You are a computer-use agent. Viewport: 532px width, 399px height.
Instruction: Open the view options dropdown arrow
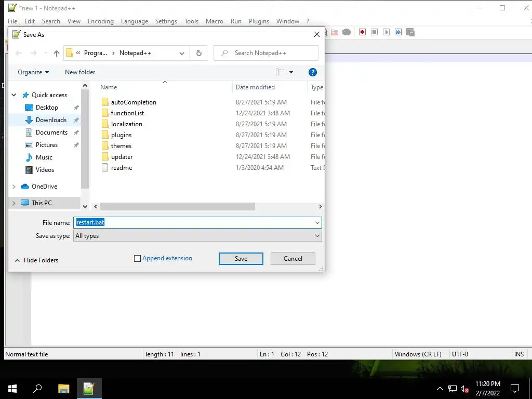[291, 72]
